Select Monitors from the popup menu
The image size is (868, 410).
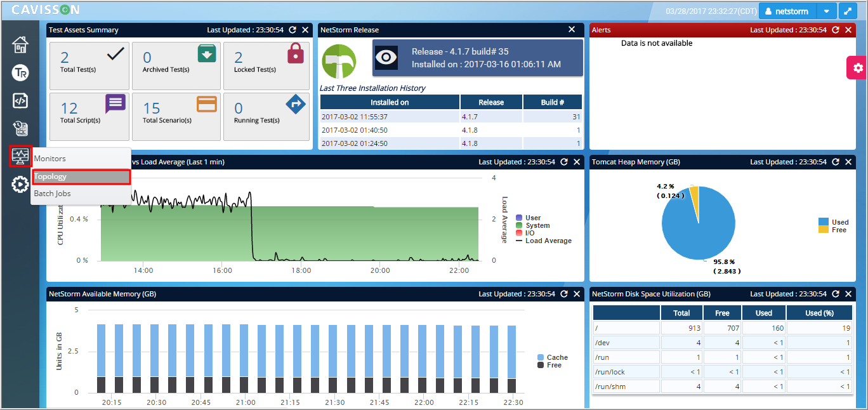coord(81,159)
